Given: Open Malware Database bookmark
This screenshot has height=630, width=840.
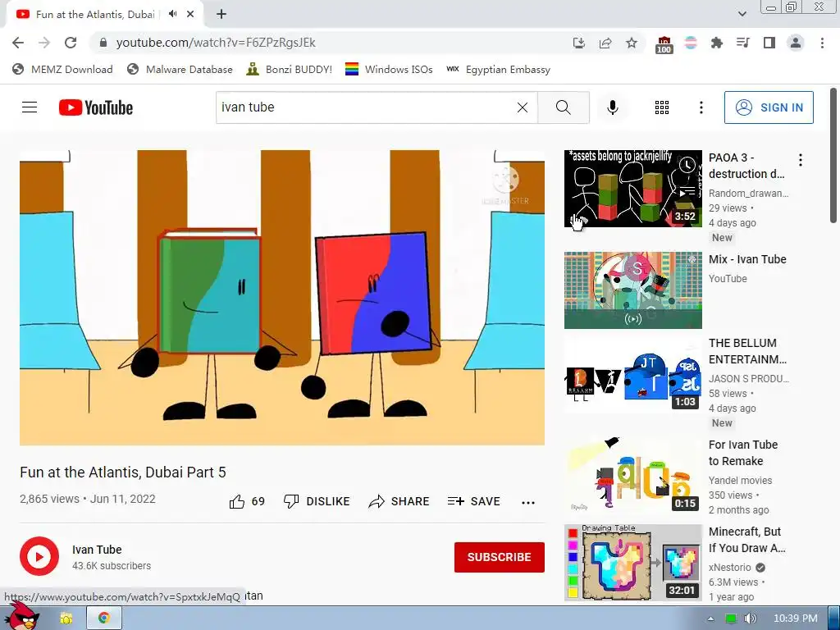Looking at the screenshot, I should (x=180, y=70).
